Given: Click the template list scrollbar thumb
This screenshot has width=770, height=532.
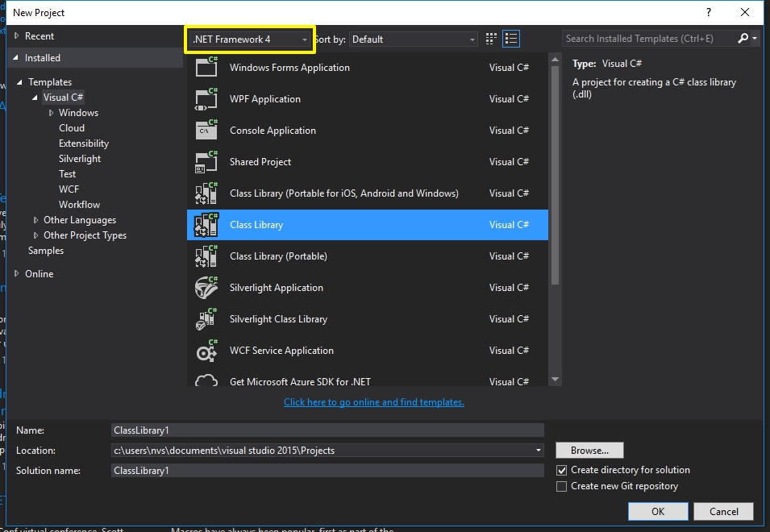Looking at the screenshot, I should click(556, 175).
